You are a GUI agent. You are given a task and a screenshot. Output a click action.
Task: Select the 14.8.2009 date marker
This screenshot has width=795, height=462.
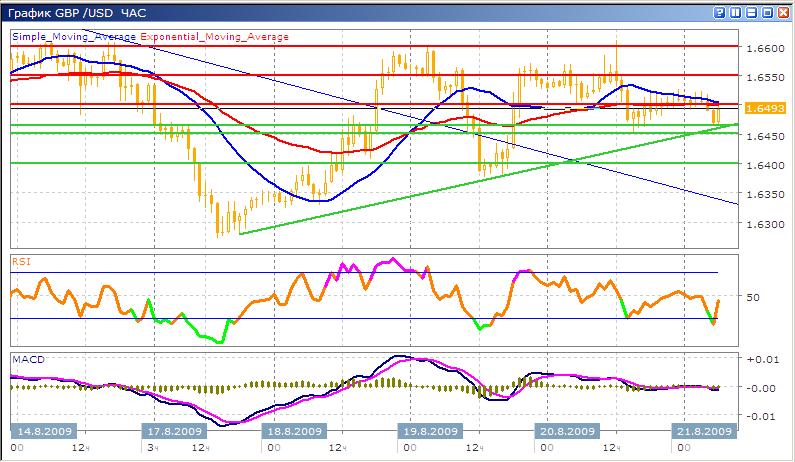(37, 431)
